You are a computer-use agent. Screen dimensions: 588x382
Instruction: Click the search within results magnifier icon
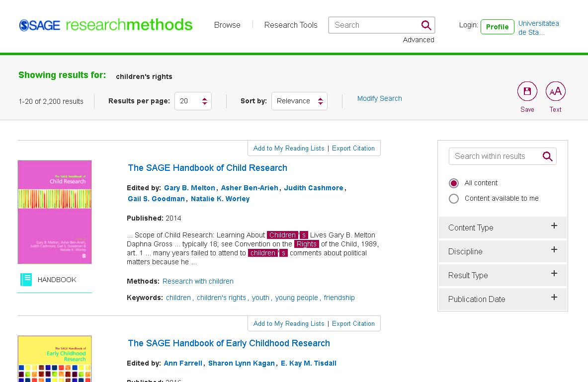pos(548,156)
